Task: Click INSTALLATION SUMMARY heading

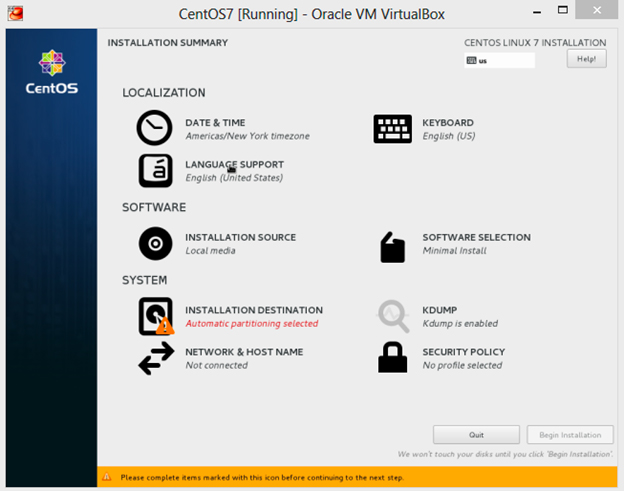Action: pos(168,43)
